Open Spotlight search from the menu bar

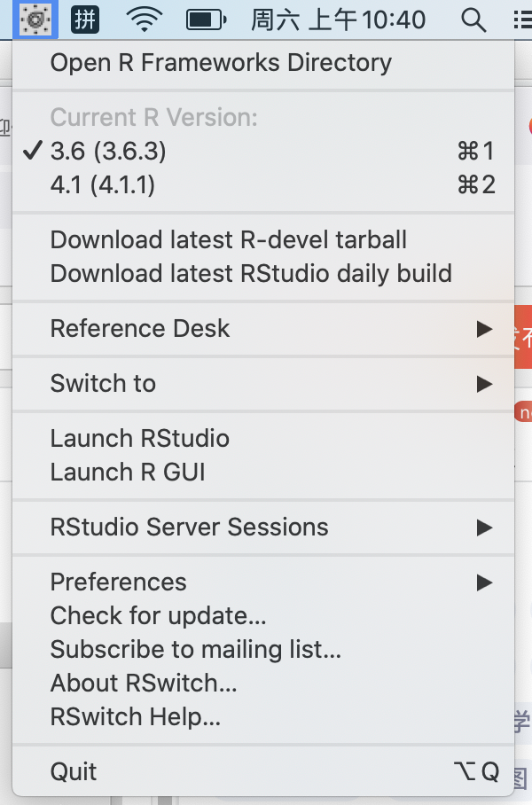[x=474, y=18]
